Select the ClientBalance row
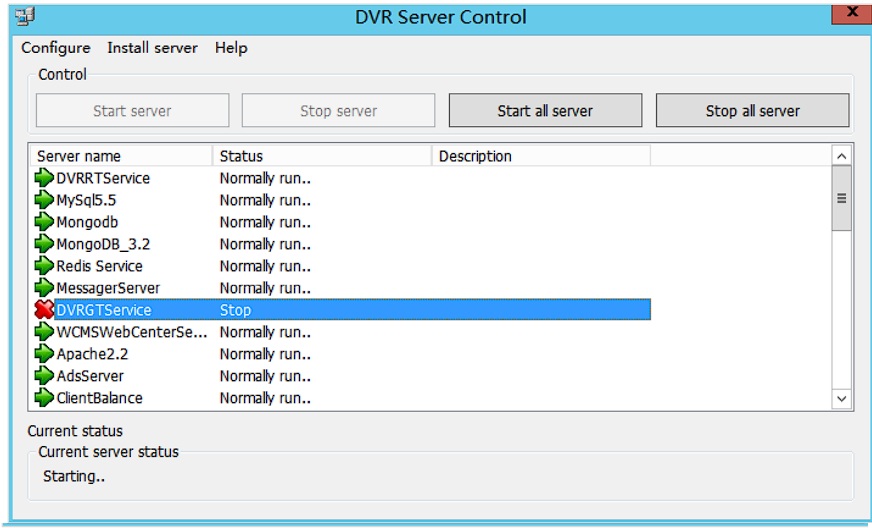The height and width of the screenshot is (528, 872). click(x=342, y=398)
